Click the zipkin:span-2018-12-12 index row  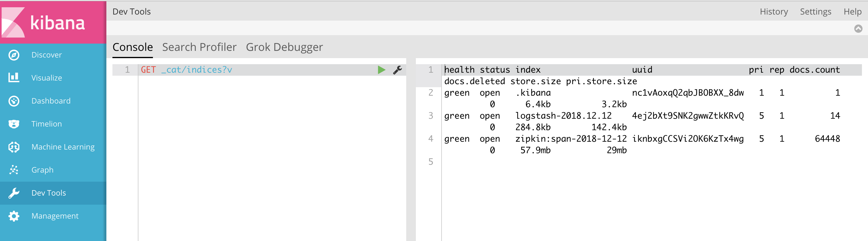point(571,139)
